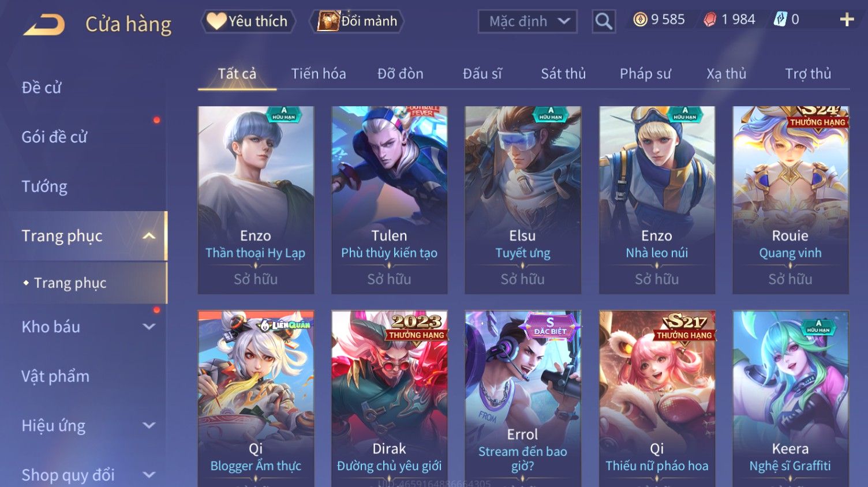Select Rouie Quang vinh skin card
This screenshot has width=868, height=487.
(790, 200)
